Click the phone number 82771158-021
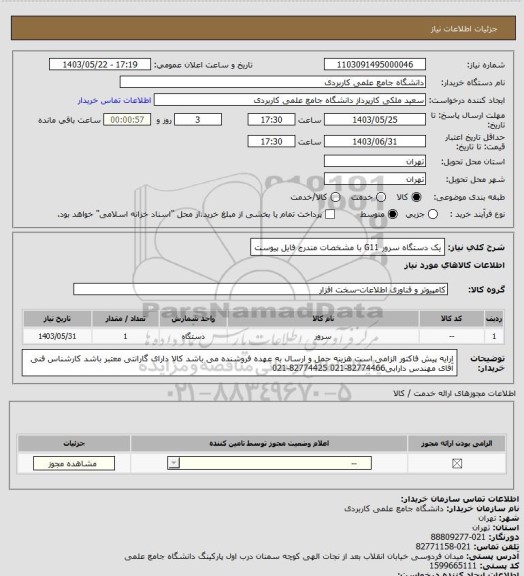This screenshot has height=576, width=524. [x=443, y=547]
